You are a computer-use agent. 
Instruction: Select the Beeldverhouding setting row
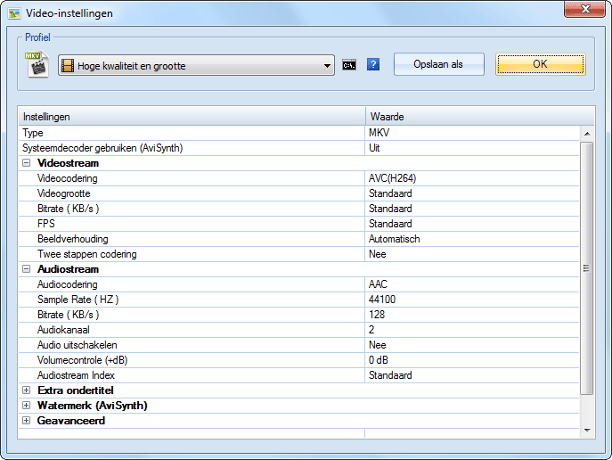[299, 239]
